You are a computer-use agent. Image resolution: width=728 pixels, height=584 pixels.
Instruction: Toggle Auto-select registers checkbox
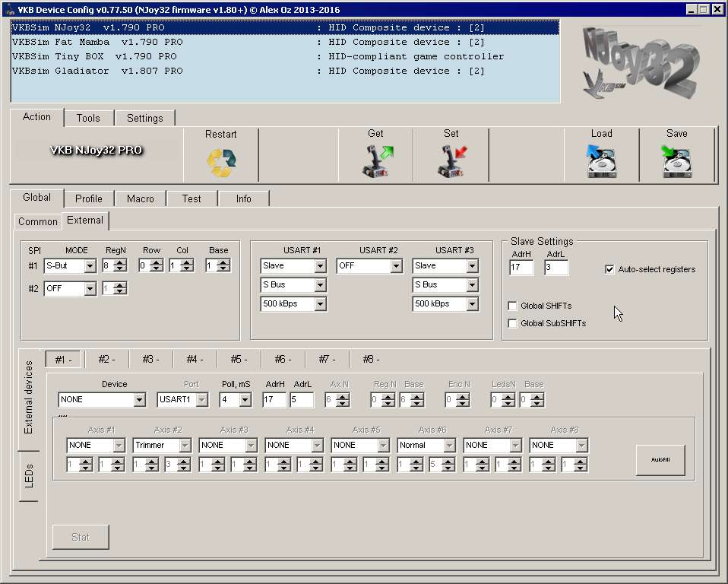click(609, 269)
